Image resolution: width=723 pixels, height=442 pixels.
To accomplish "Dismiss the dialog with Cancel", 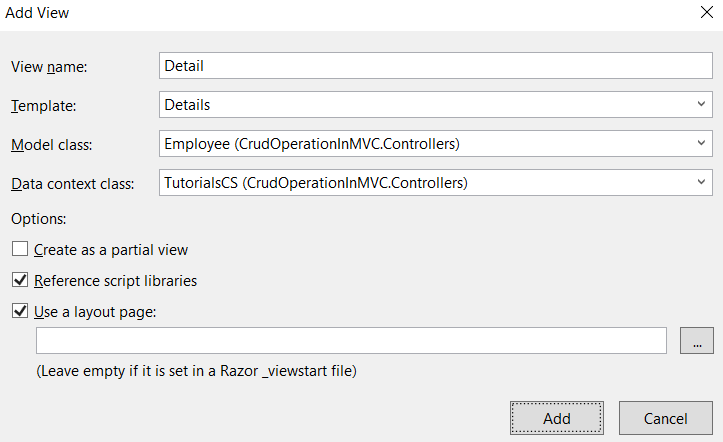I will pyautogui.click(x=666, y=418).
